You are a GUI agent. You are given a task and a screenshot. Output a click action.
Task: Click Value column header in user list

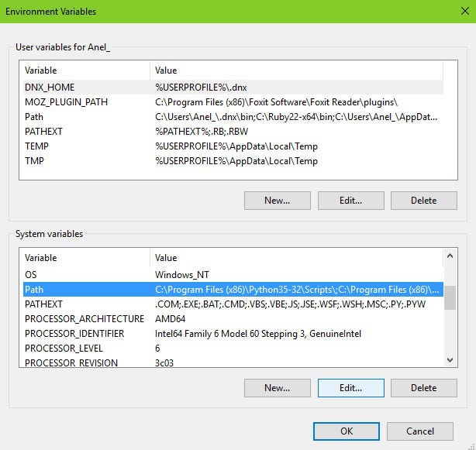297,70
